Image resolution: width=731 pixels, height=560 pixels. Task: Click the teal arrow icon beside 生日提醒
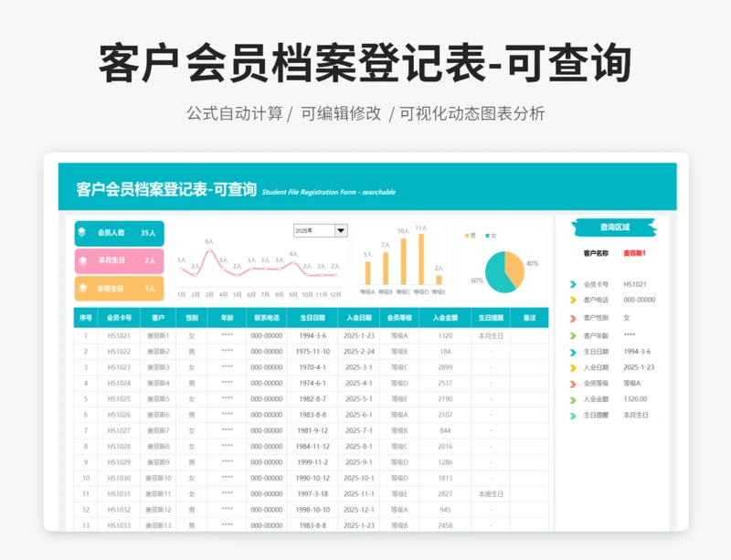(573, 416)
